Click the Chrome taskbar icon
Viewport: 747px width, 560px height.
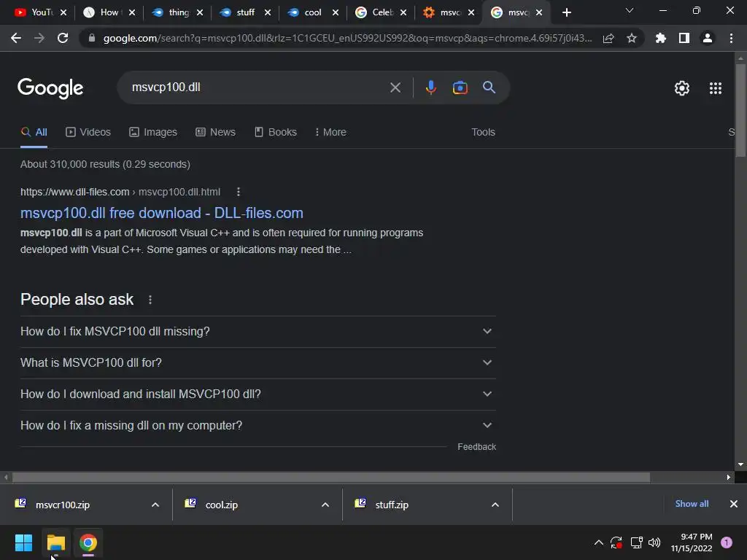pyautogui.click(x=88, y=542)
